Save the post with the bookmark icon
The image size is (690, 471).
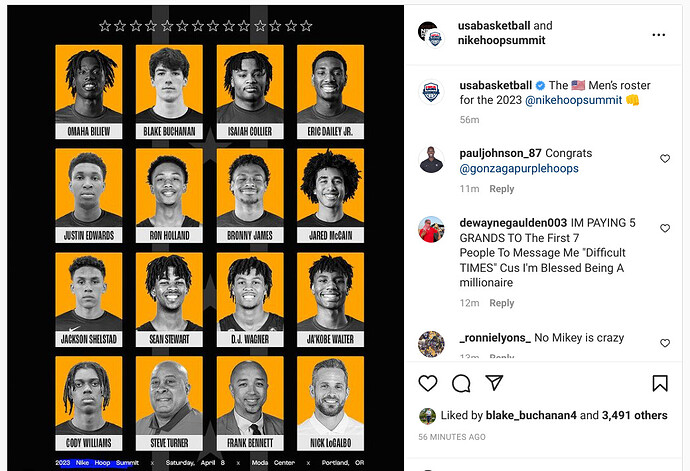[x=660, y=383]
